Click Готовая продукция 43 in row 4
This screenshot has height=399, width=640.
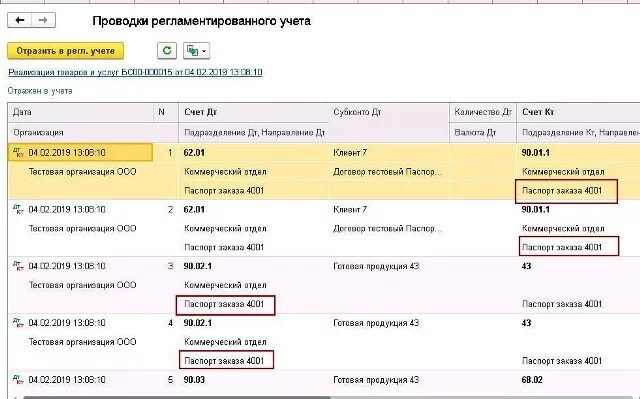(376, 323)
